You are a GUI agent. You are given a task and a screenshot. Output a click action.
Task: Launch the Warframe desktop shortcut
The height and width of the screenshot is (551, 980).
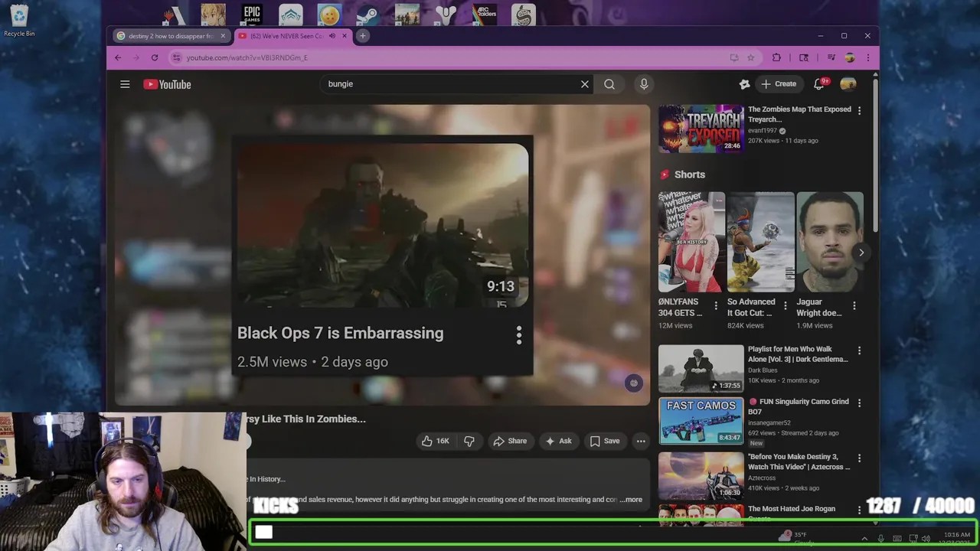pyautogui.click(x=291, y=14)
